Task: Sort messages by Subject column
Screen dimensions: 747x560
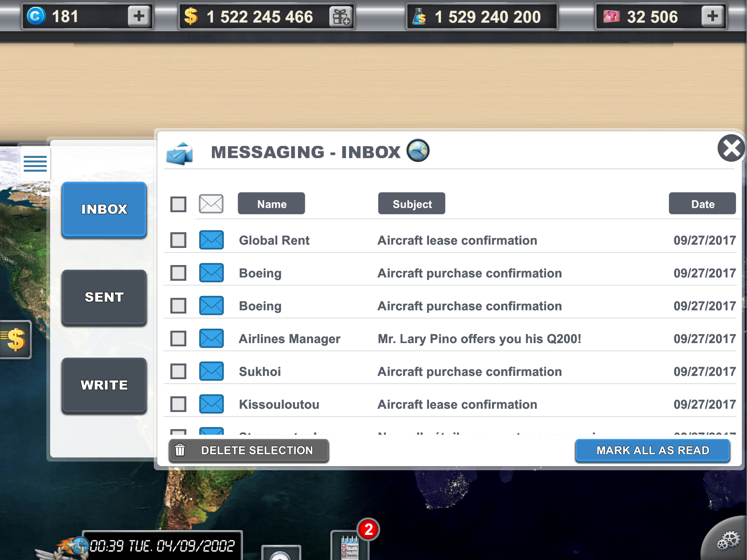Action: pos(412,204)
